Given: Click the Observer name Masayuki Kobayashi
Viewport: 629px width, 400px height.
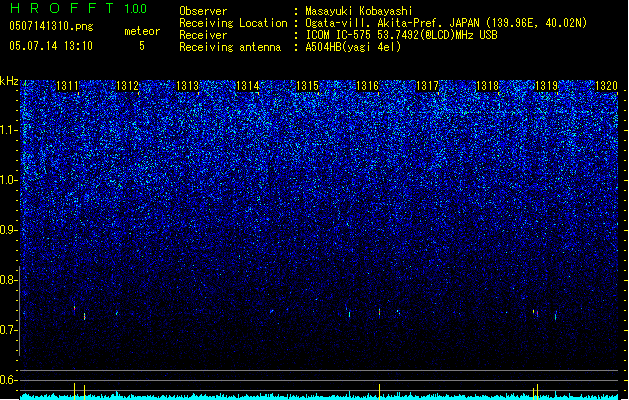Looking at the screenshot, I should click(x=359, y=11).
